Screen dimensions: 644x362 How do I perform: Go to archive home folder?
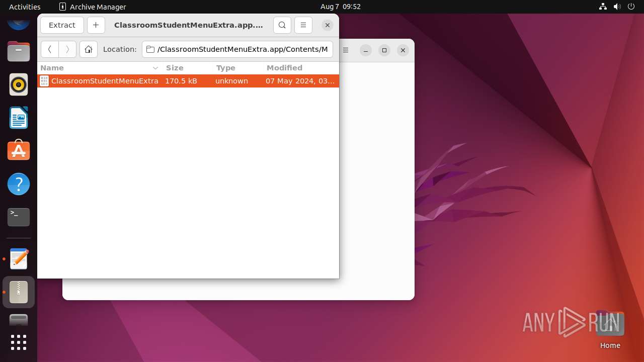89,49
